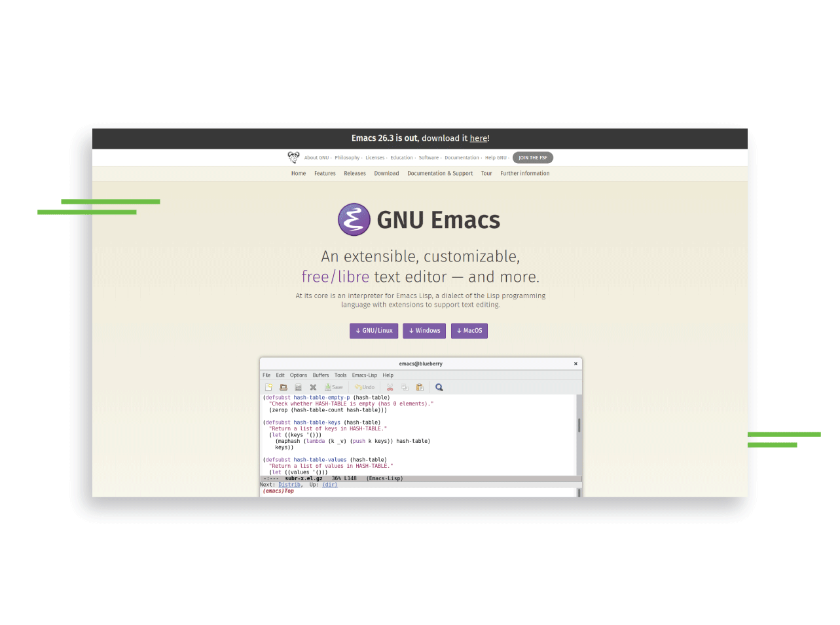Download Emacs for MacOS

[x=469, y=331]
